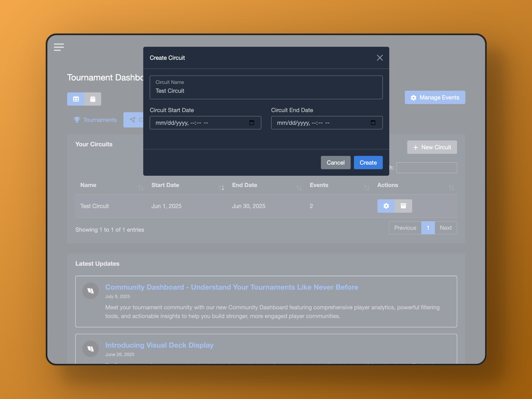Archive the Test Circuit row
The width and height of the screenshot is (532, 399).
(x=403, y=206)
